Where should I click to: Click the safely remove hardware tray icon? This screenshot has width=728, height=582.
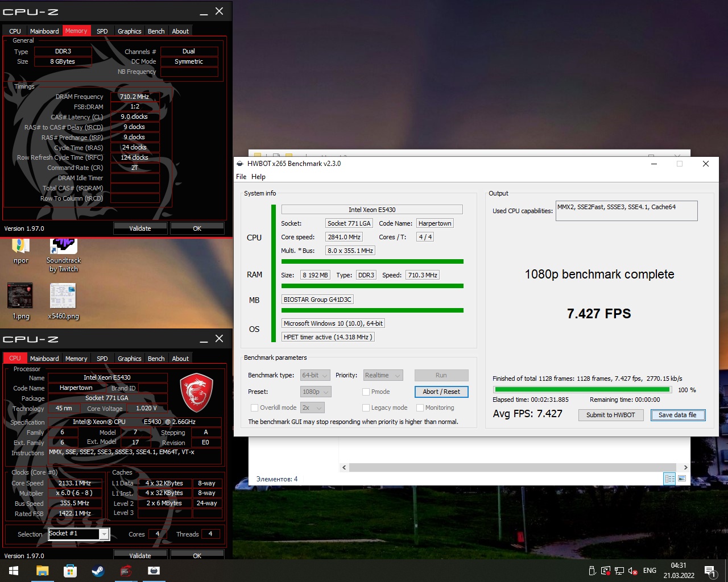pyautogui.click(x=592, y=571)
